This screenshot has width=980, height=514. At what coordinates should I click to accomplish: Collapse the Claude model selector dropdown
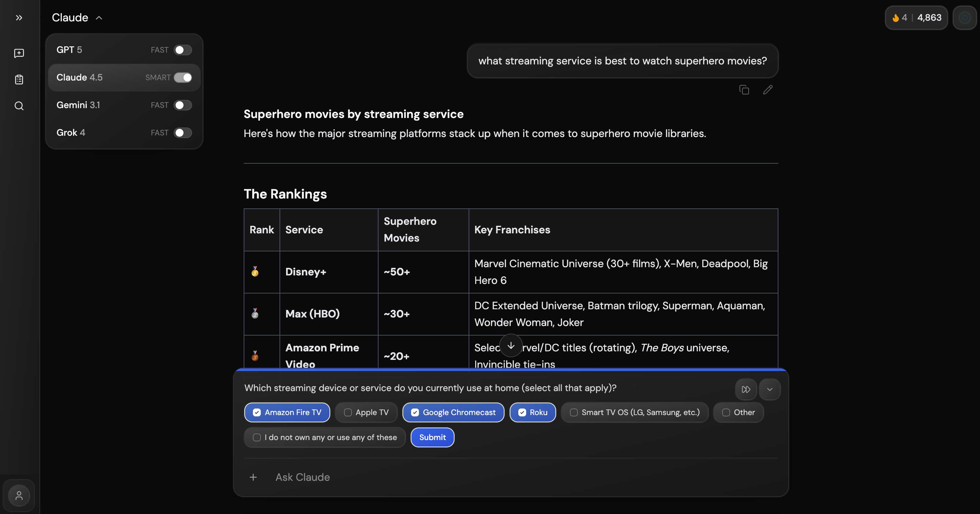coord(77,17)
